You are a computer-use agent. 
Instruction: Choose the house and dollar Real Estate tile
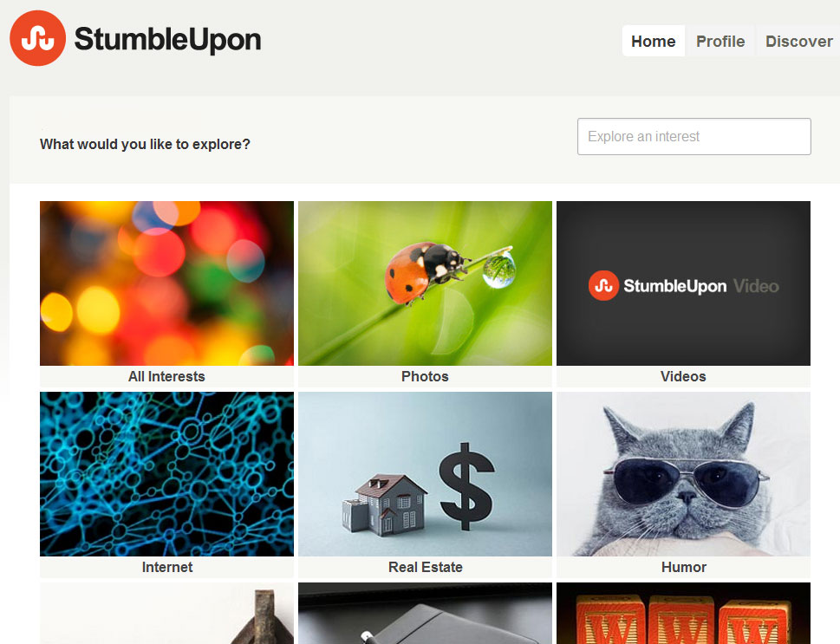(425, 474)
